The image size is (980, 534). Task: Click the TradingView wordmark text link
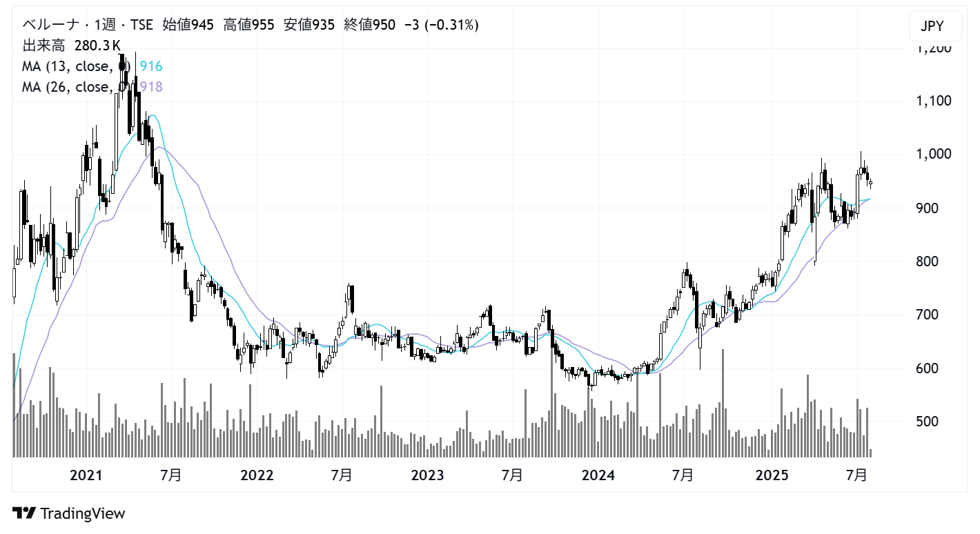click(83, 513)
